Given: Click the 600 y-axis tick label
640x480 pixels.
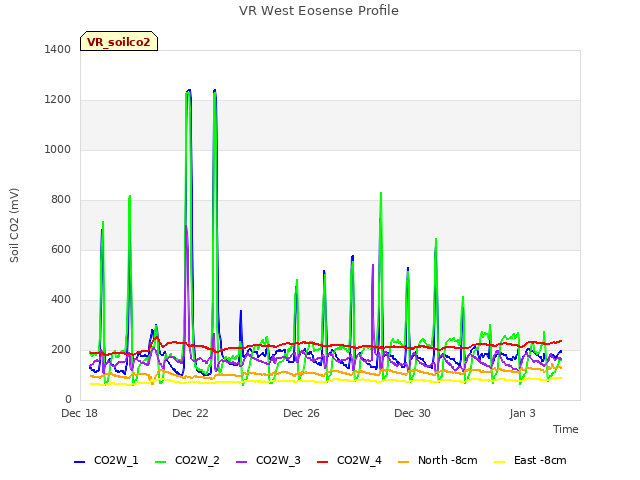Looking at the screenshot, I should 61,249.
